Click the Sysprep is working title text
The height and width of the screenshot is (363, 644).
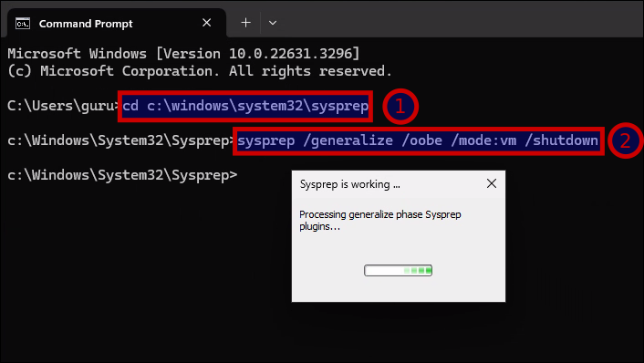point(349,184)
